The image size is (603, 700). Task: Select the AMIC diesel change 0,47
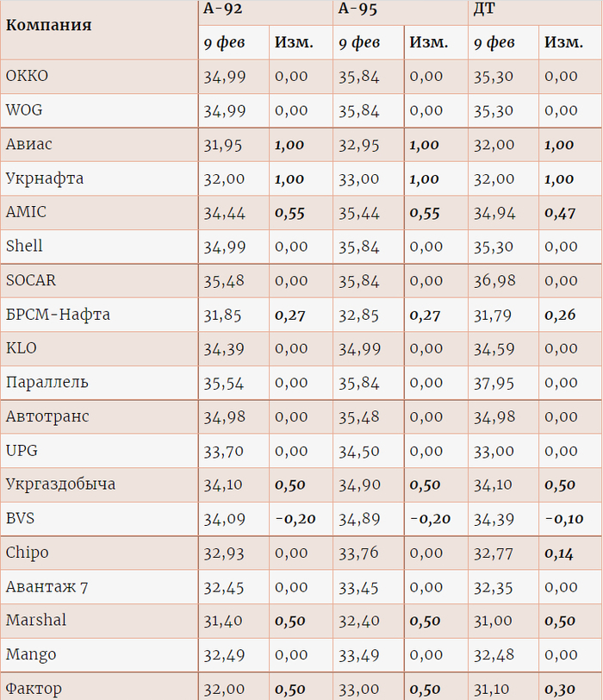560,213
